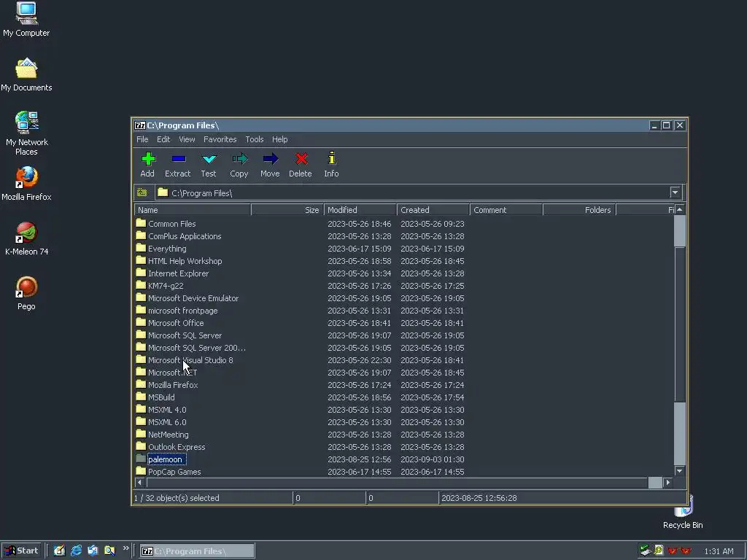This screenshot has height=560, width=747.
Task: Click the folder icon of palemoon
Action: pyautogui.click(x=141, y=459)
